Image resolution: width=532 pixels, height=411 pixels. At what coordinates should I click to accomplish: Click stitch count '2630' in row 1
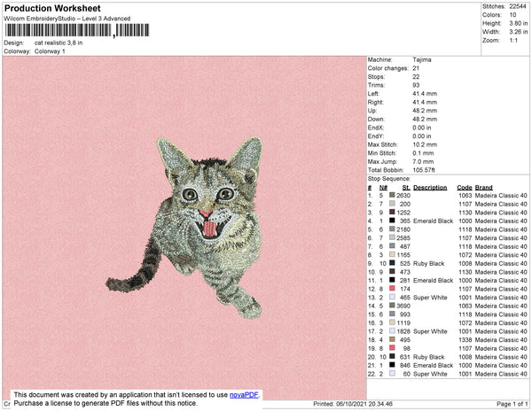click(403, 196)
